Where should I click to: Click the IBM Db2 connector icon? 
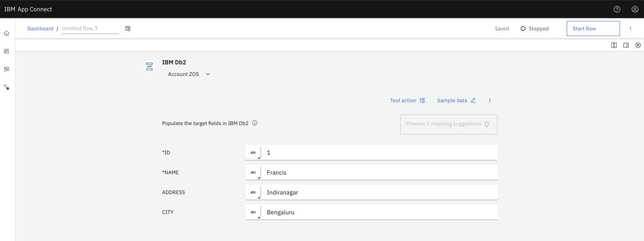click(149, 66)
